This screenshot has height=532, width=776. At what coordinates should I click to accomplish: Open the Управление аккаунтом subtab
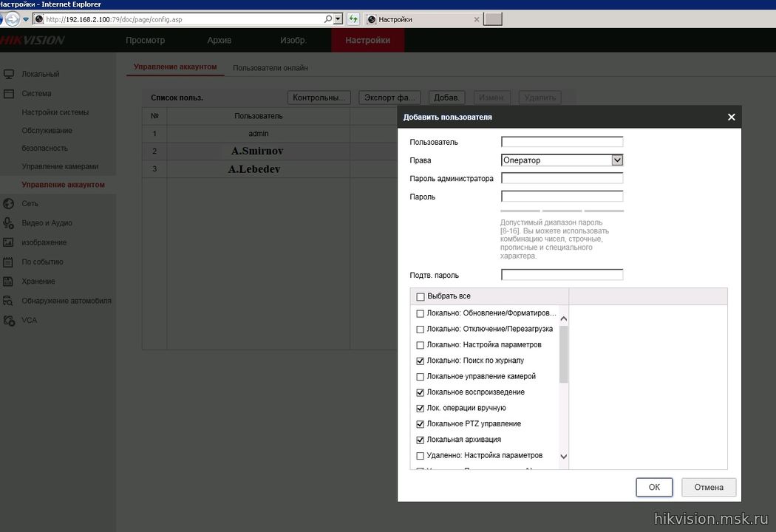(x=175, y=66)
